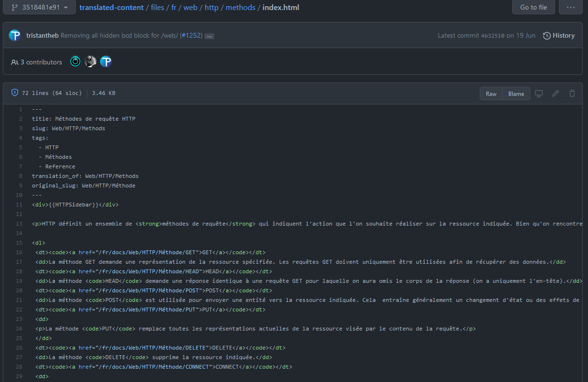Open the three-dot more options menu
588x382 pixels.
(x=570, y=7)
